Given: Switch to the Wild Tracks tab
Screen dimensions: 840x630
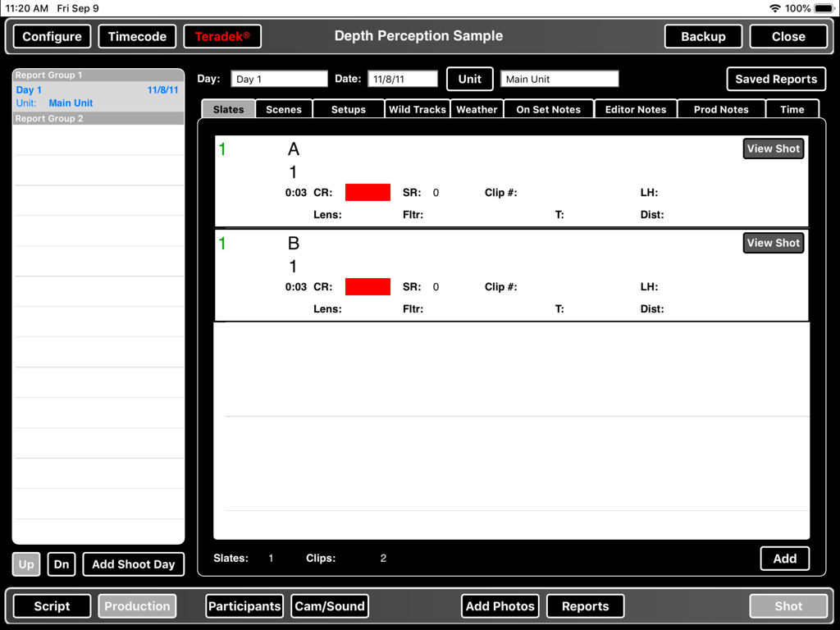Looking at the screenshot, I should 417,107.
